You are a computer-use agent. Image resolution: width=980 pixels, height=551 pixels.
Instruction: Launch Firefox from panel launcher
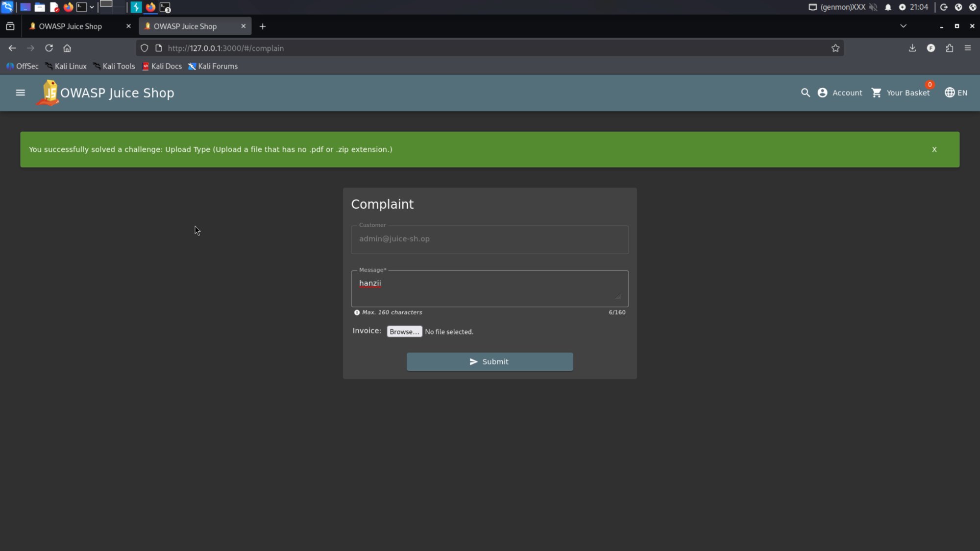click(x=68, y=7)
